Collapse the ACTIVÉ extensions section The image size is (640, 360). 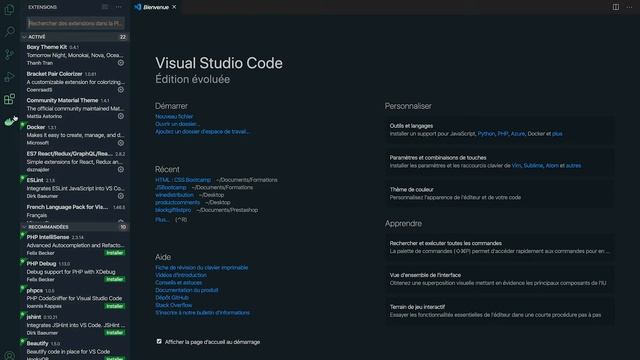[x=75, y=37]
